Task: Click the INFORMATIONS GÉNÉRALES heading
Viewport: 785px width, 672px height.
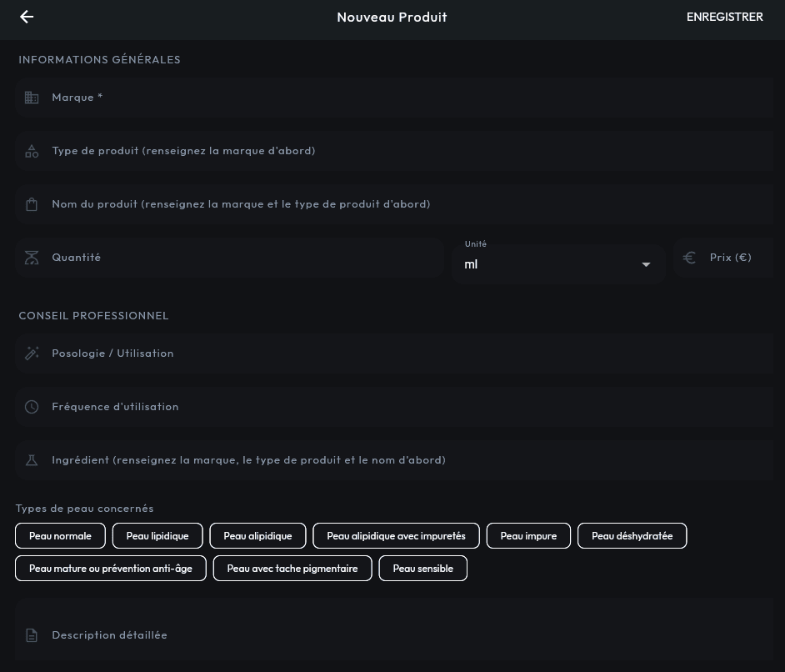Action: pyautogui.click(x=100, y=59)
